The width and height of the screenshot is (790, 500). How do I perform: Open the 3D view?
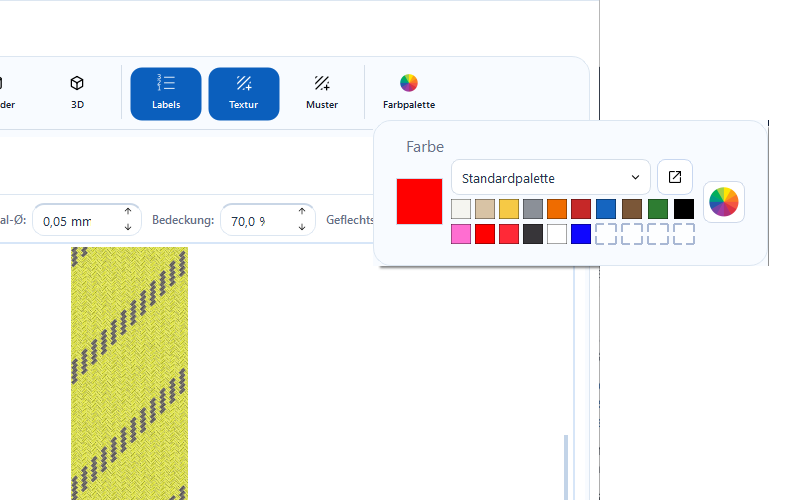pyautogui.click(x=77, y=93)
